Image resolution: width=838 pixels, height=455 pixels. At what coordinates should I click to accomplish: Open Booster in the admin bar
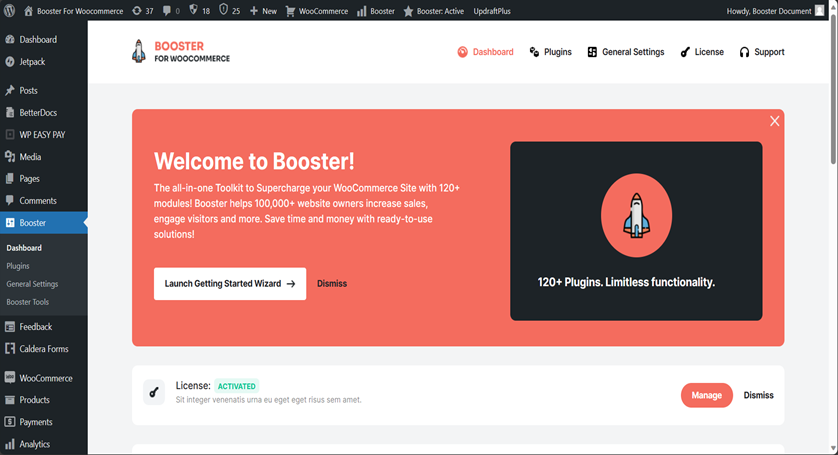click(376, 11)
